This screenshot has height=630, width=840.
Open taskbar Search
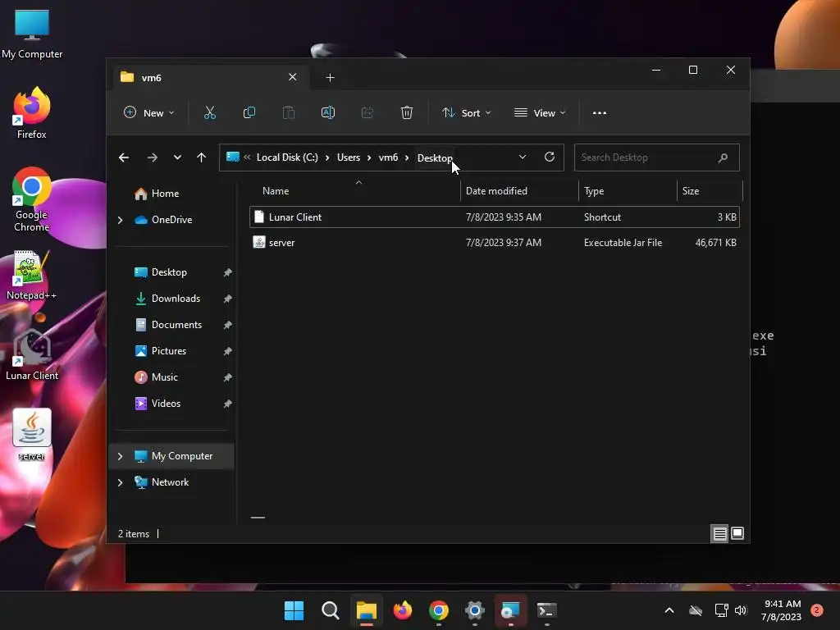coord(330,610)
